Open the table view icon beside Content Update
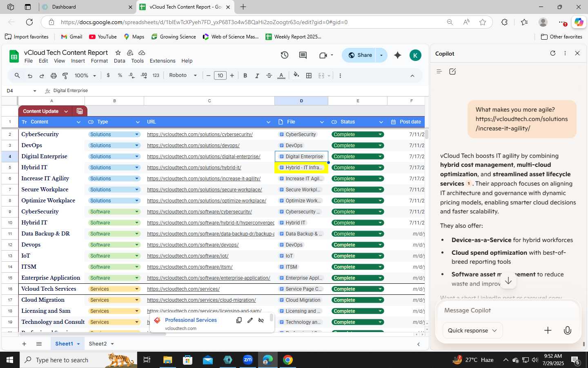The image size is (588, 368). click(x=80, y=111)
